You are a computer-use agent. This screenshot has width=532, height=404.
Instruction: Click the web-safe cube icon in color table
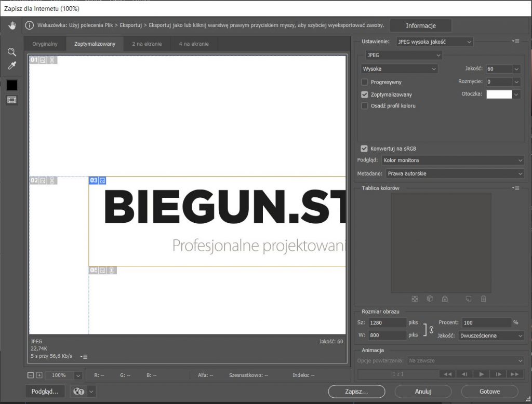430,299
